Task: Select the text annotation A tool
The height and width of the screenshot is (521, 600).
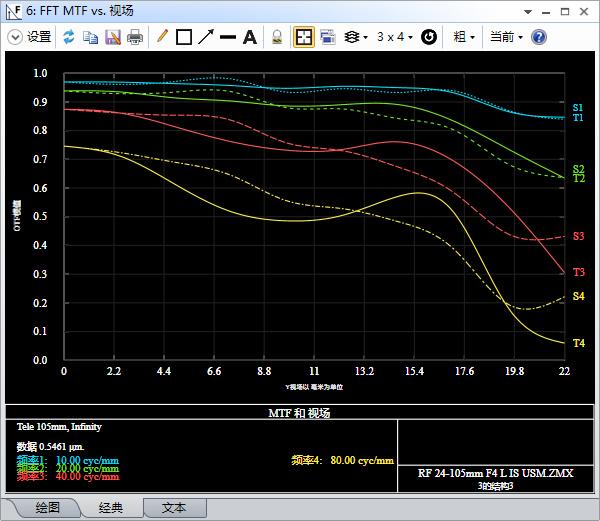Action: [250, 37]
